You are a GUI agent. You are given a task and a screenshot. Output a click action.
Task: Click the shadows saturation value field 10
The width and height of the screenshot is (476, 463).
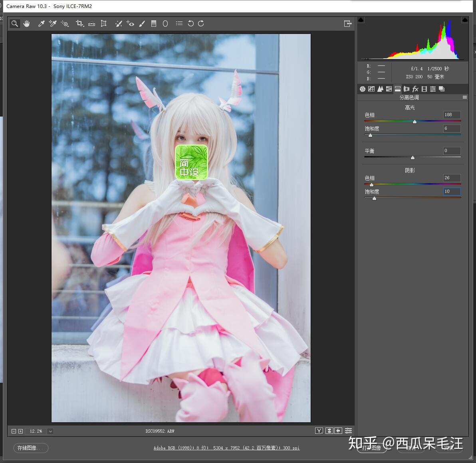tap(452, 192)
